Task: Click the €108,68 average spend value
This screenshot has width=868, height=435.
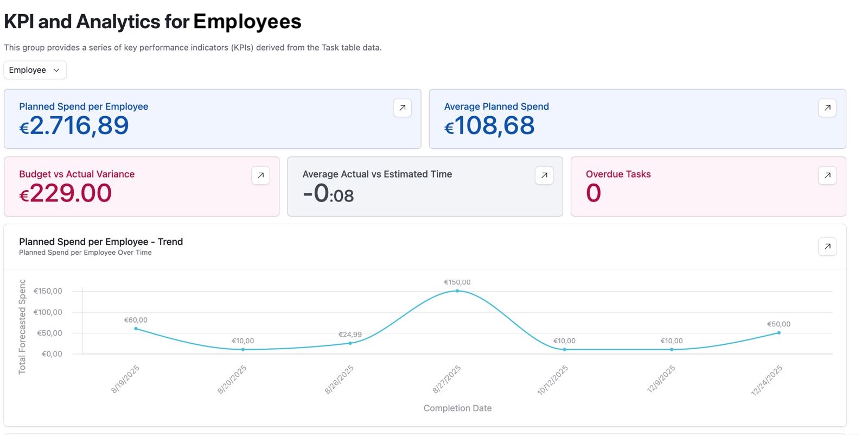Action: coord(489,126)
